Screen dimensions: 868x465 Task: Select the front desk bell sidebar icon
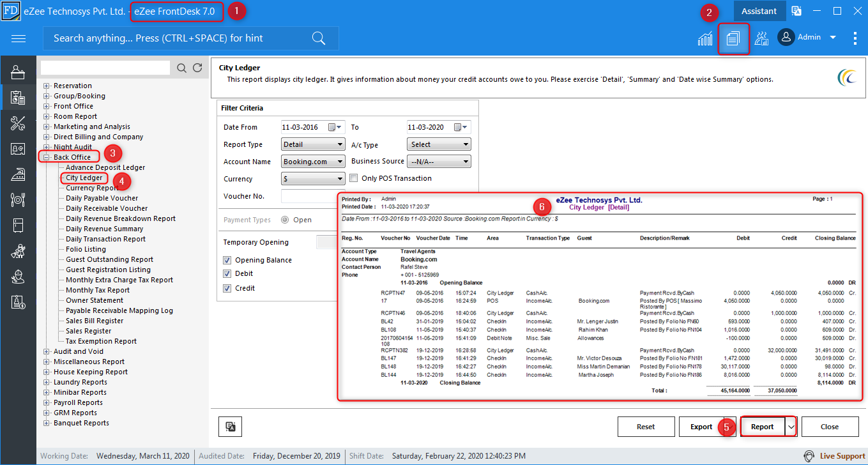coord(18,73)
